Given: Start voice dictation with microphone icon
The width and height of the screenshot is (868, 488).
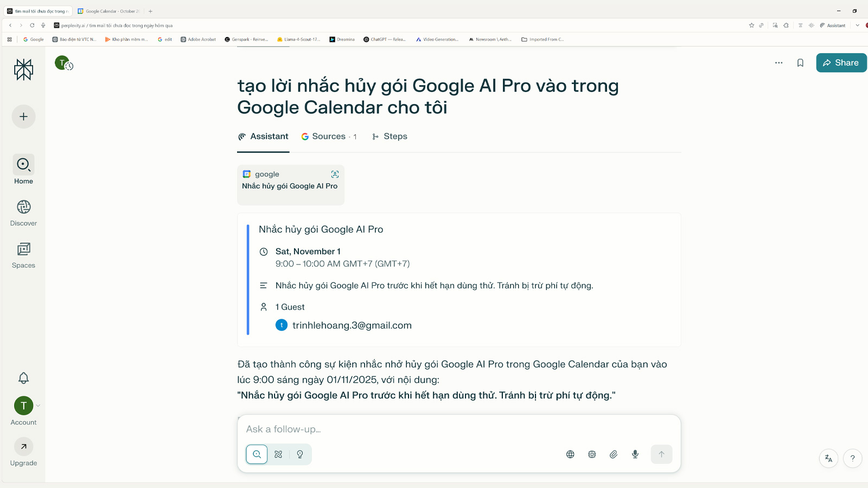Looking at the screenshot, I should 635,454.
